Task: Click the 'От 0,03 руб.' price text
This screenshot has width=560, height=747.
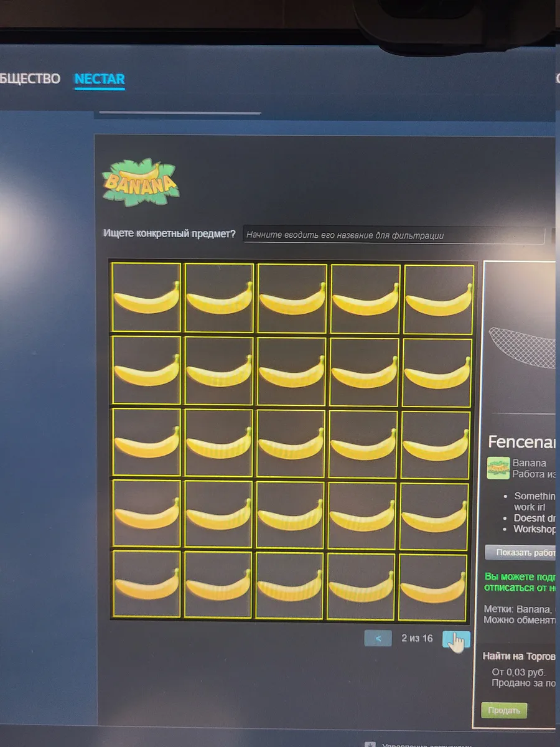Action: 519,672
